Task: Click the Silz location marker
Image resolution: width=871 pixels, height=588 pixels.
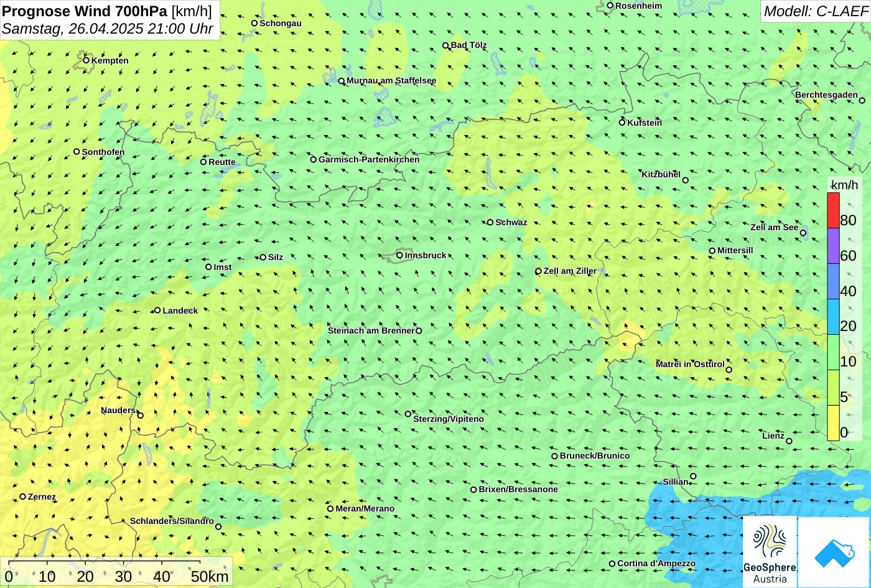Action: pos(263,257)
